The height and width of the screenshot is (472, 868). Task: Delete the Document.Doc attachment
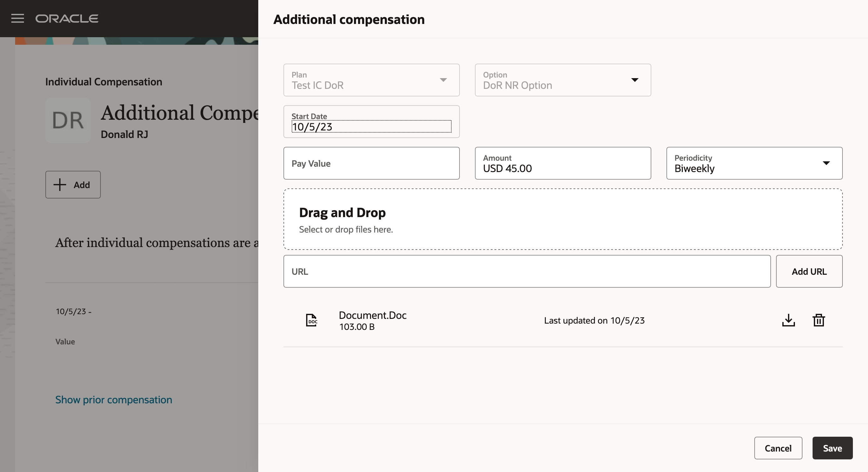click(819, 320)
